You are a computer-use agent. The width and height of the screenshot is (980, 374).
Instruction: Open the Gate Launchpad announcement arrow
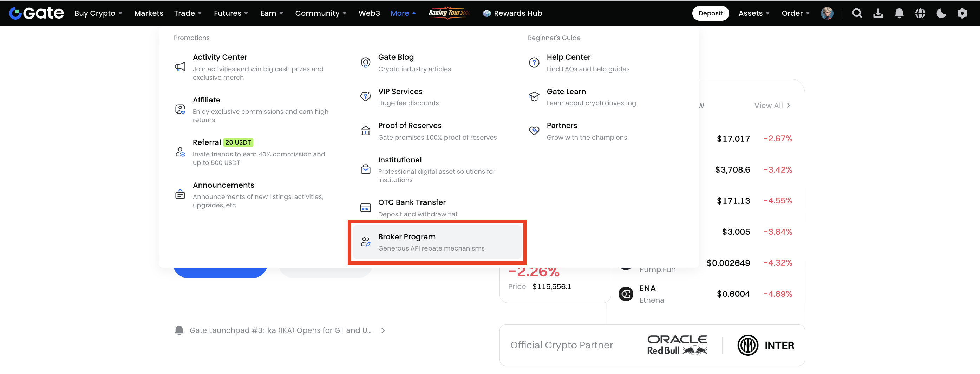coord(383,330)
